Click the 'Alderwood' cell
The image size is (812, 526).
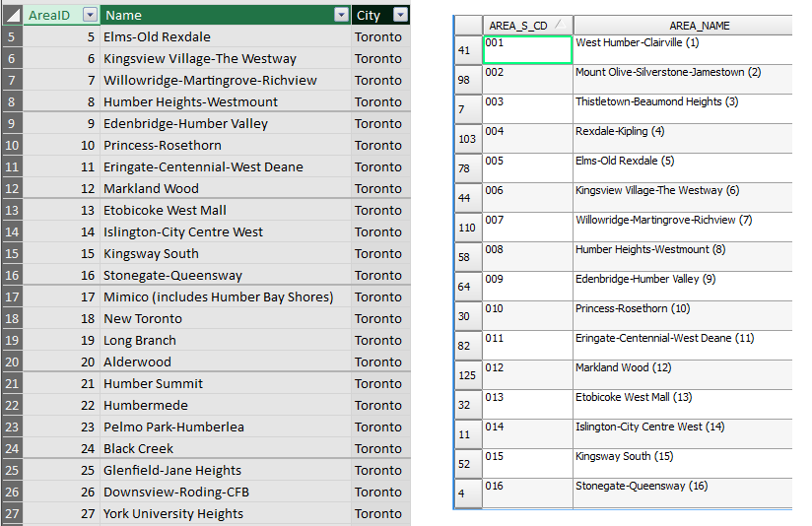(x=226, y=362)
